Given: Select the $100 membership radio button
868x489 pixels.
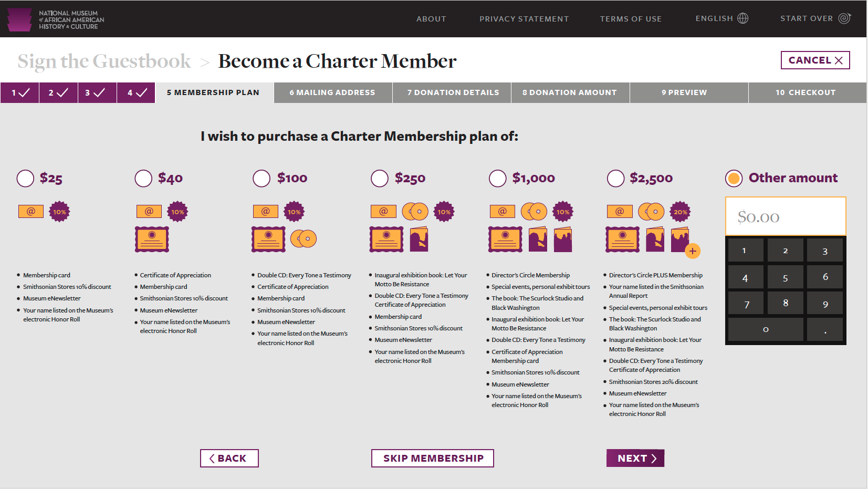Looking at the screenshot, I should pyautogui.click(x=262, y=179).
